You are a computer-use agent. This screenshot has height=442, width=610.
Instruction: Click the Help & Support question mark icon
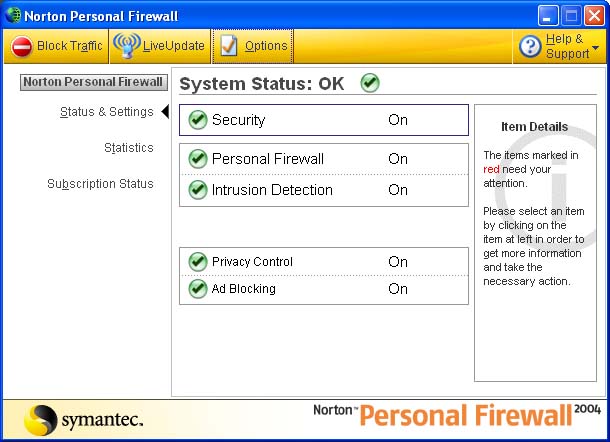(x=530, y=47)
